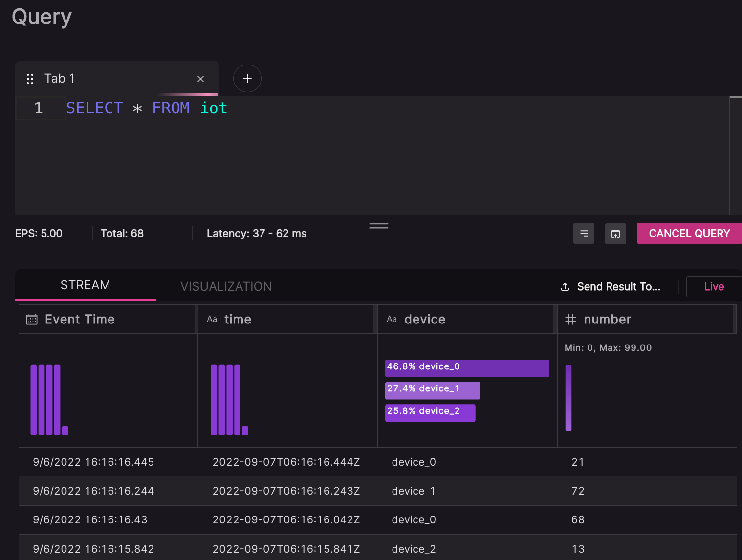Click the pop-out results panel icon
Screen dimensions: 742x560
click(615, 234)
